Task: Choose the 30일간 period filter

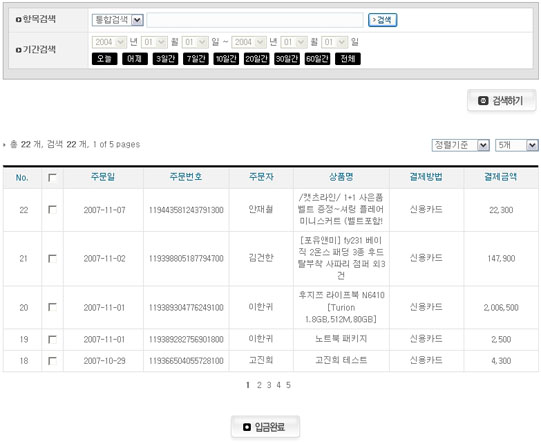Action: click(x=287, y=59)
